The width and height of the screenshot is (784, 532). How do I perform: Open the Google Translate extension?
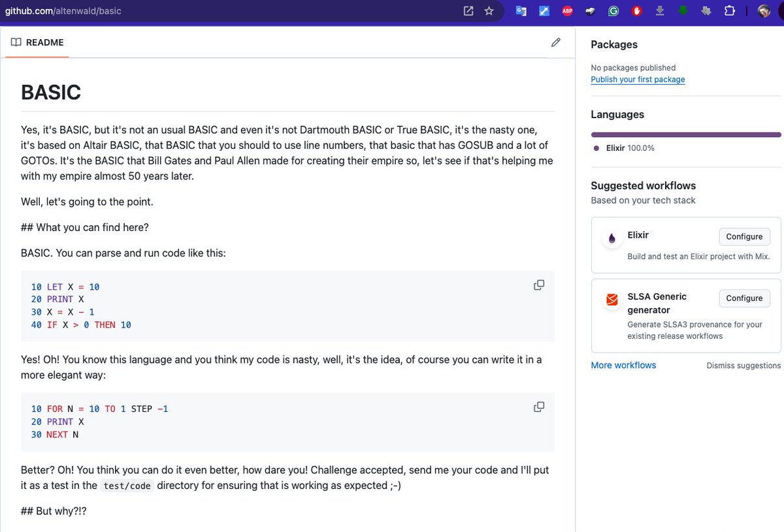pos(521,11)
